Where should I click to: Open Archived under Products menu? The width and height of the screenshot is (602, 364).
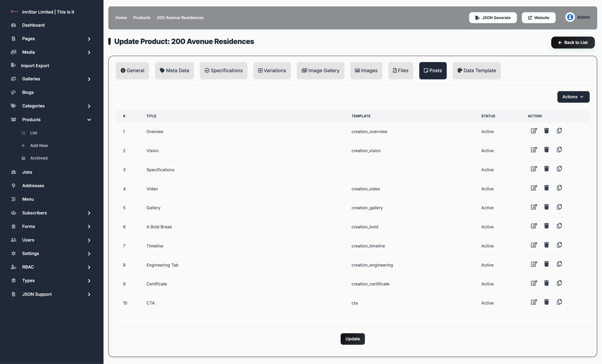pos(39,158)
